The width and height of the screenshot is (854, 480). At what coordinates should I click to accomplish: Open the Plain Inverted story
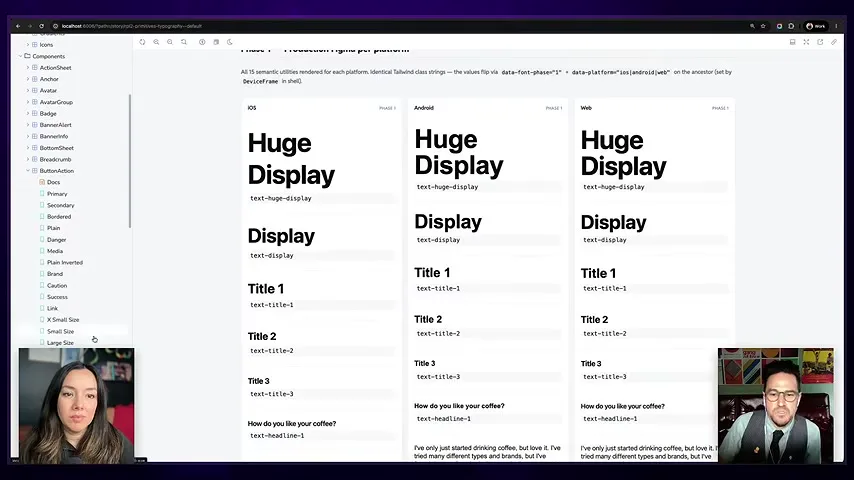(x=65, y=263)
